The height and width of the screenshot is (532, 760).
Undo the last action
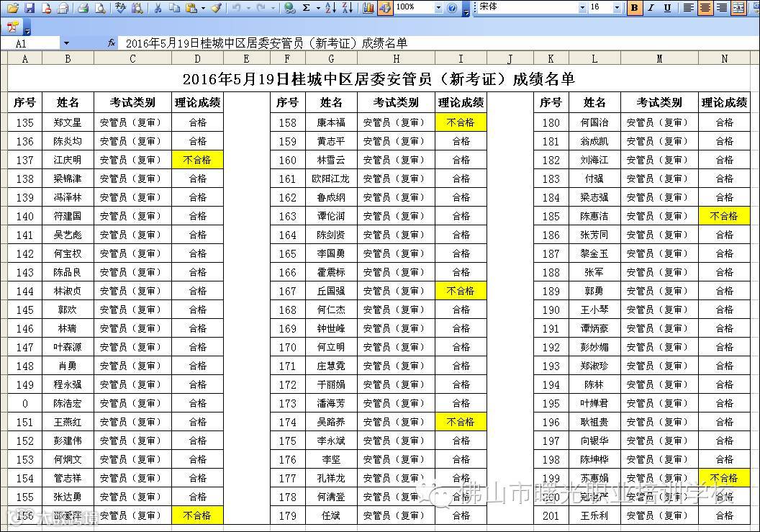237,8
